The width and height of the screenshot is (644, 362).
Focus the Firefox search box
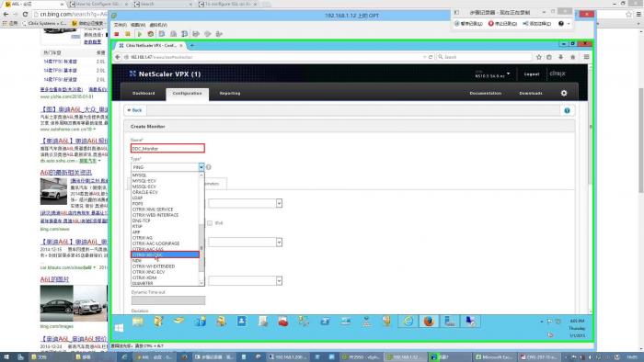point(484,57)
